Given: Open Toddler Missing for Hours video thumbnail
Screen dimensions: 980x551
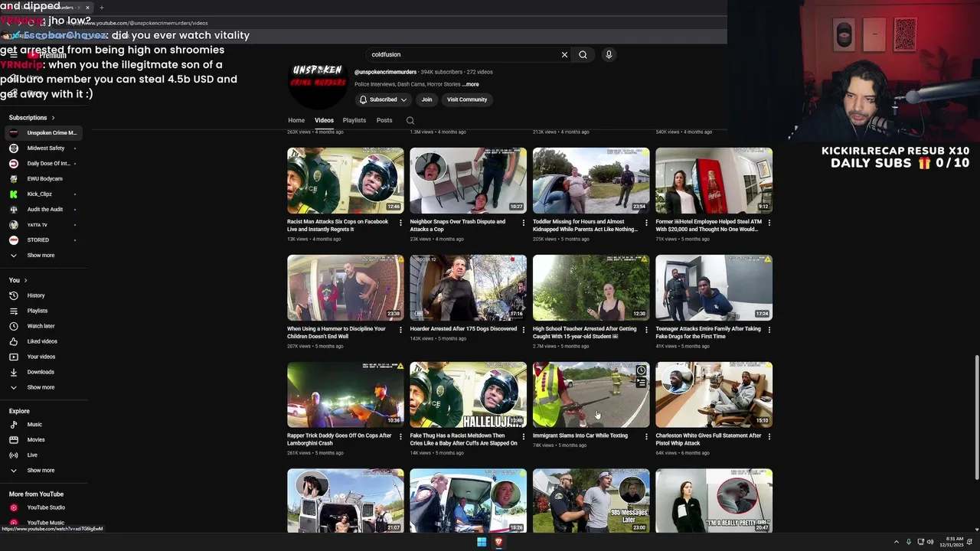Looking at the screenshot, I should click(591, 181).
